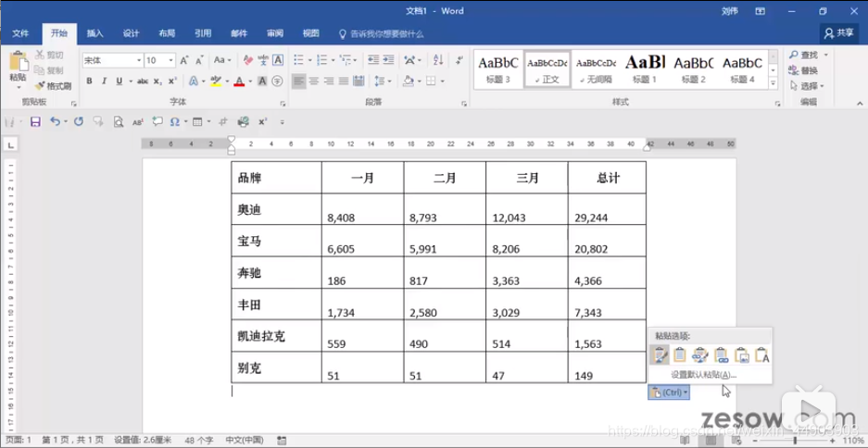
Task: Choose Use Destination Styles paste option
Action: [x=680, y=355]
